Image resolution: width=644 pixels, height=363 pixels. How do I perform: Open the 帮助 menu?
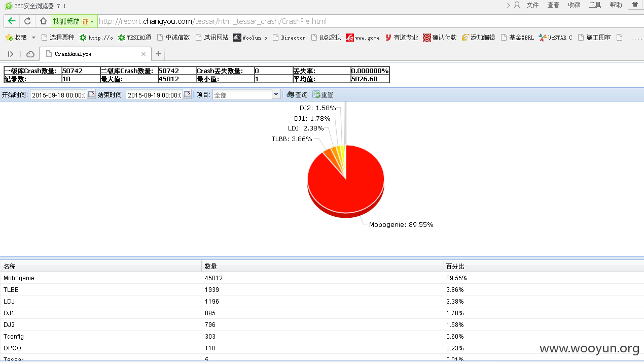(x=616, y=5)
